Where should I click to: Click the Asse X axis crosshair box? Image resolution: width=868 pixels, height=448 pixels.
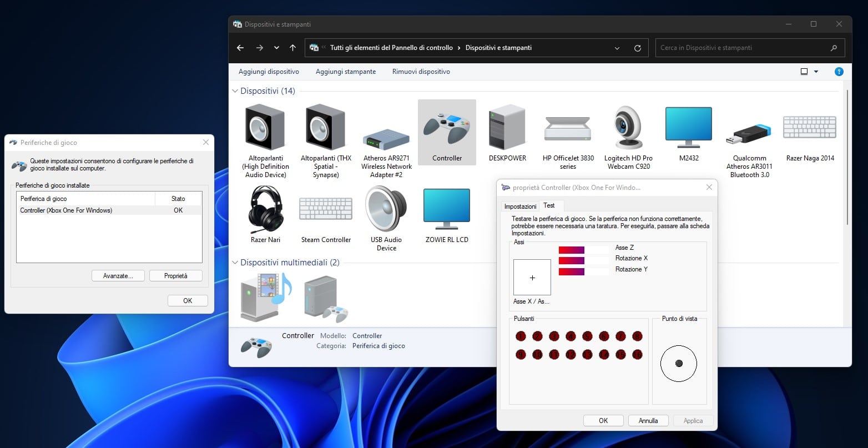tap(532, 277)
